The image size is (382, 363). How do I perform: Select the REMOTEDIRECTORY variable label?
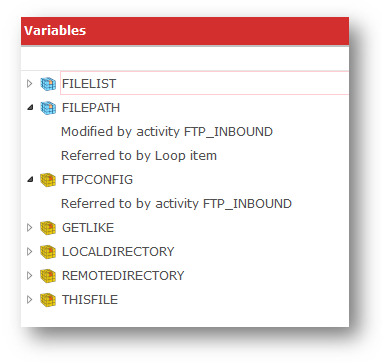pyautogui.click(x=123, y=276)
